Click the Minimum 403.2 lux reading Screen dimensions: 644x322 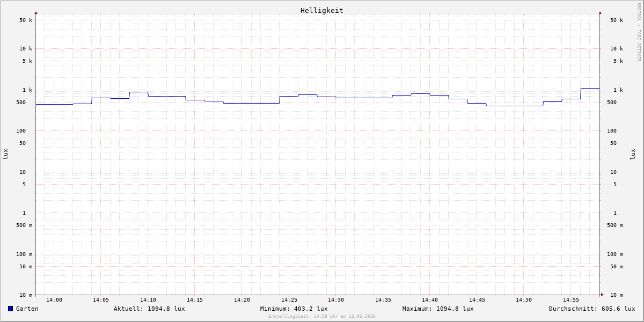point(294,309)
